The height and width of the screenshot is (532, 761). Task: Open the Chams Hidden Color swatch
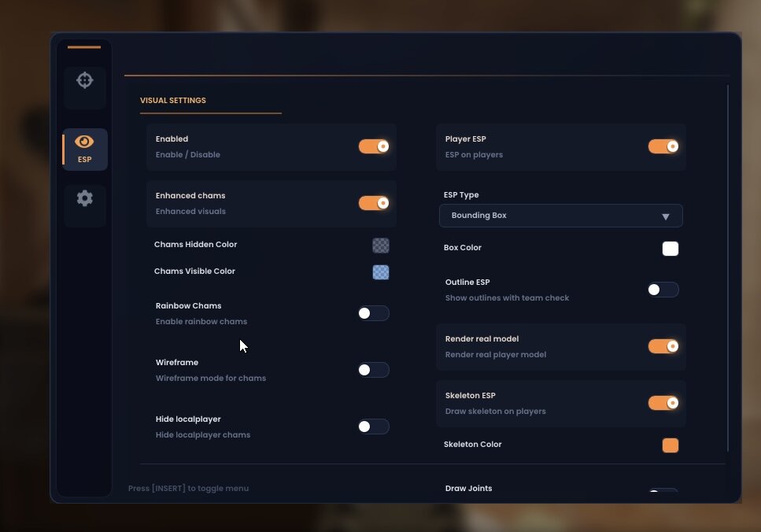click(x=381, y=246)
